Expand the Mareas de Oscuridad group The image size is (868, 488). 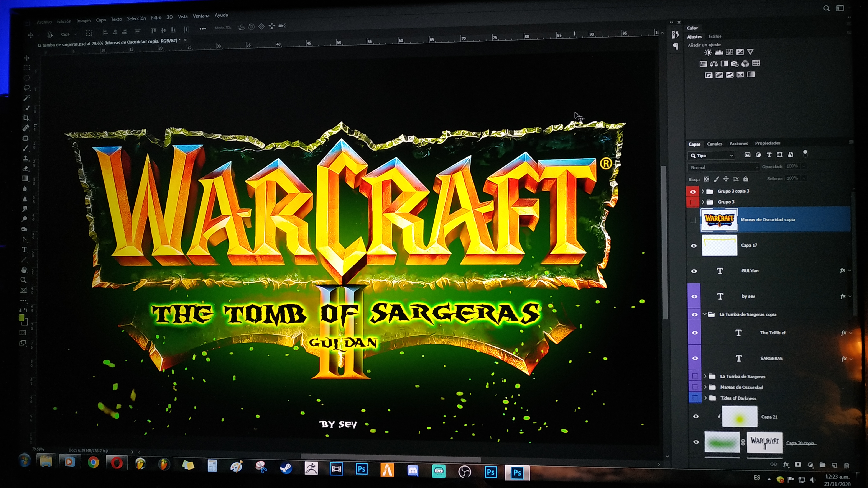point(705,387)
